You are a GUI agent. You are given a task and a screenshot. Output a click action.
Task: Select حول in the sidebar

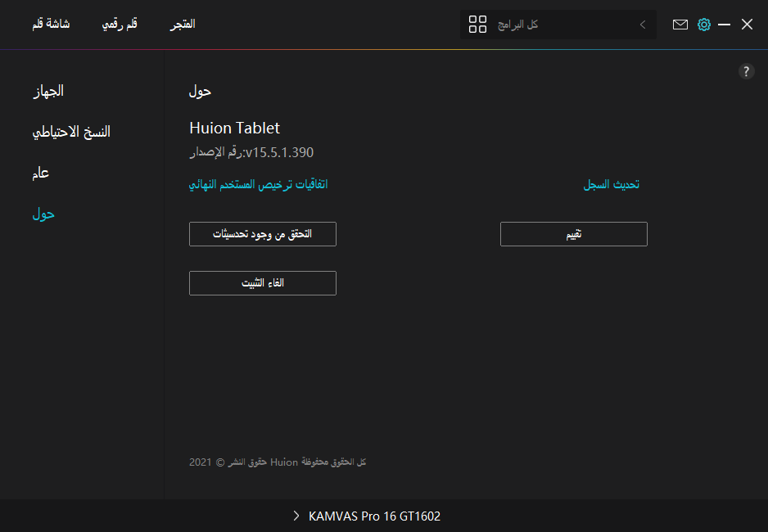pos(43,214)
